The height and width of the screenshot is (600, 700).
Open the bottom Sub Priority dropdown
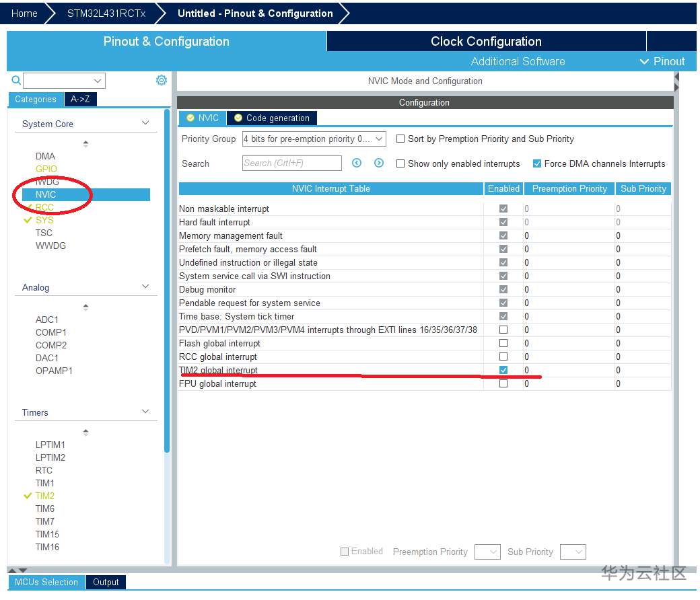pyautogui.click(x=573, y=552)
